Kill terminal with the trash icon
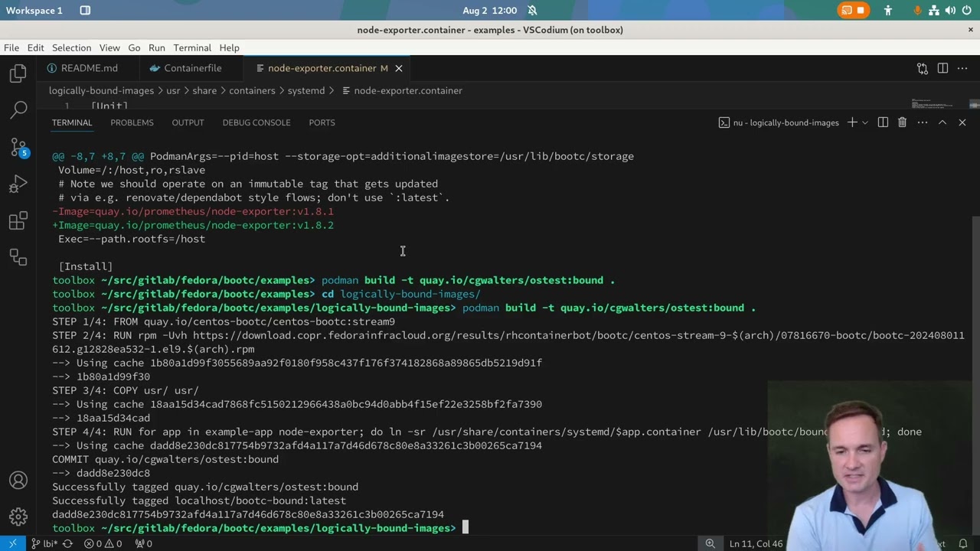The height and width of the screenshot is (551, 980). click(902, 122)
